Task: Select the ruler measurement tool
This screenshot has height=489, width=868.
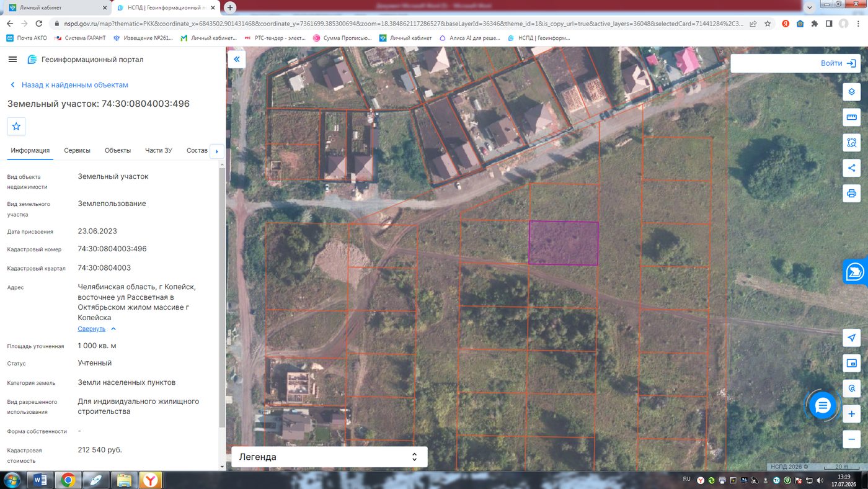Action: click(x=851, y=117)
